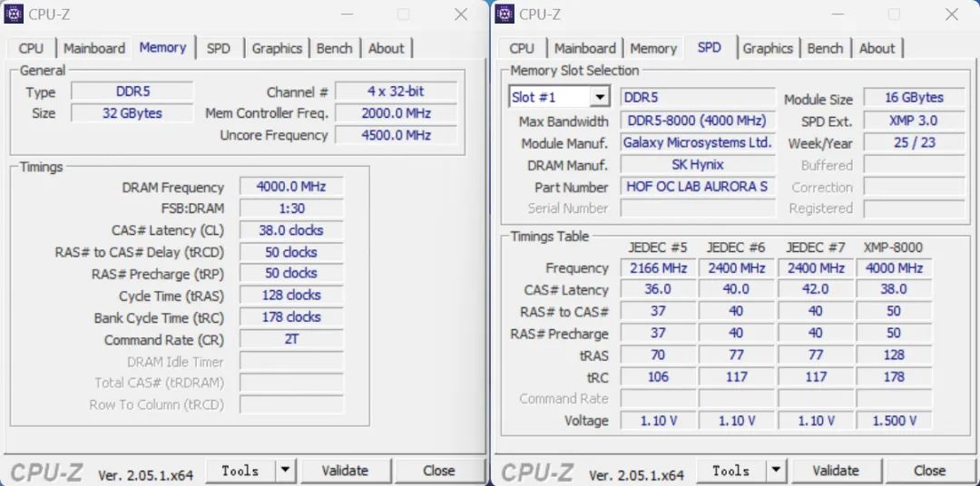Switch to SPD tab in left window
Viewport: 980px width, 486px height.
pos(219,48)
